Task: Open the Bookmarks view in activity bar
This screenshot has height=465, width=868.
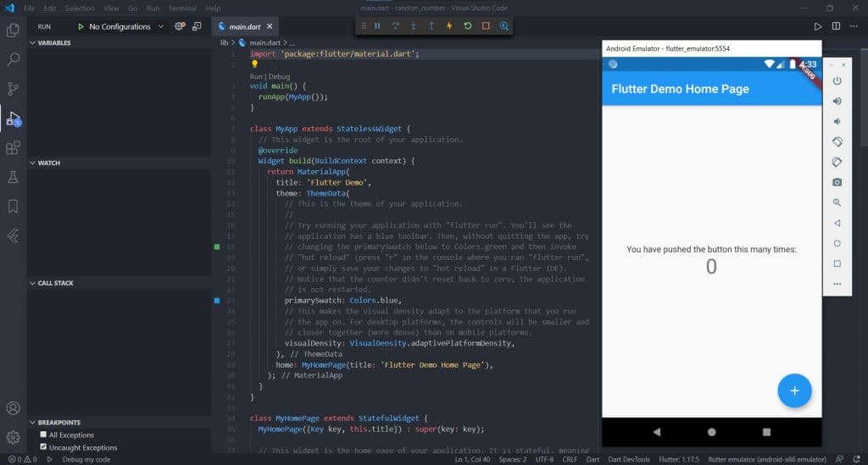Action: 13,206
